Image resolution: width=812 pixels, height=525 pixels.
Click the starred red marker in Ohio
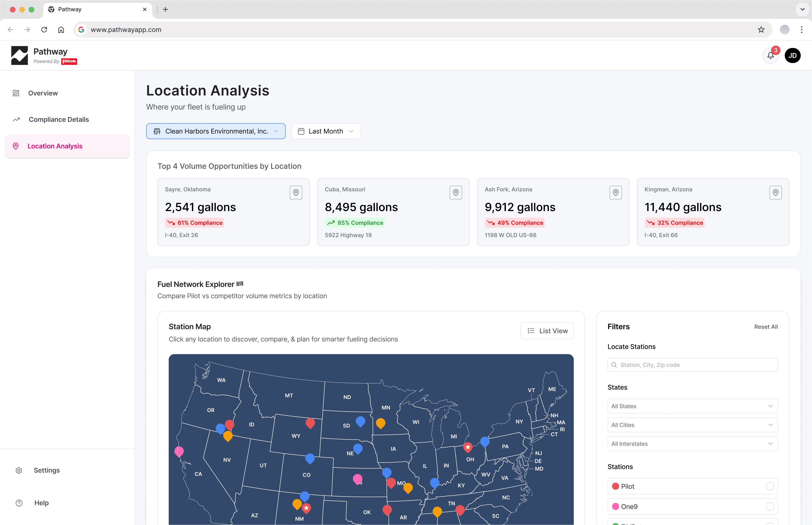coord(468,447)
